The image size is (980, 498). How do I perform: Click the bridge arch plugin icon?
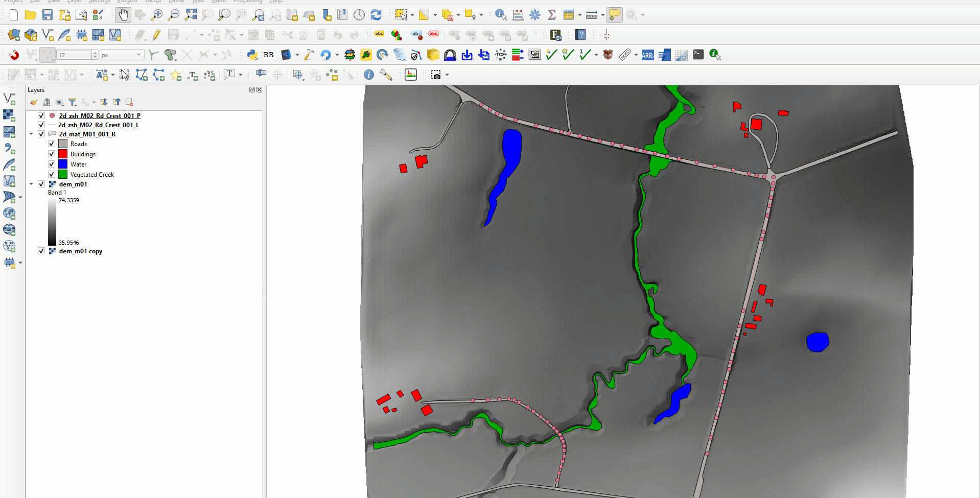tap(450, 55)
